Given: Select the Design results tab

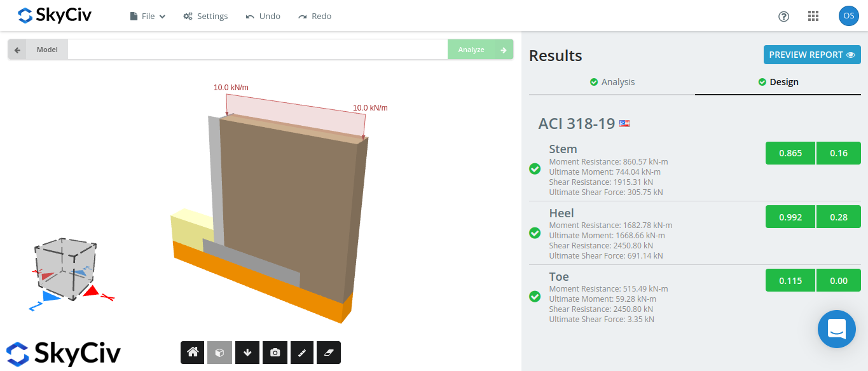Looking at the screenshot, I should click(778, 82).
